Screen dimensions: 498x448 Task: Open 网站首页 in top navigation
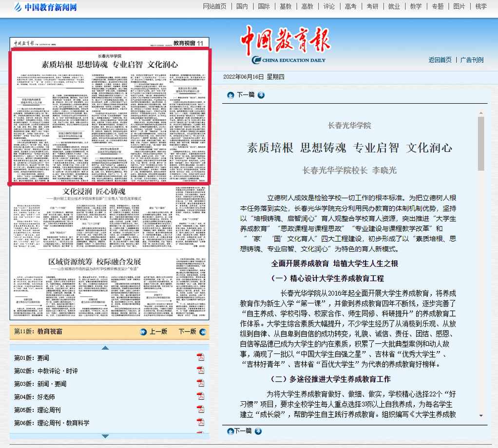(215, 6)
